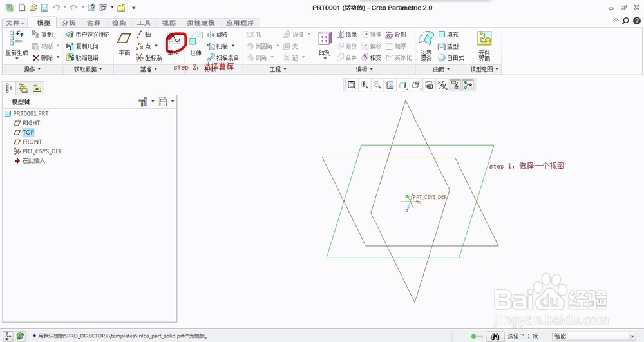Viewport: 644px width, 342px height.
Task: Undo the last action
Action: pyautogui.click(x=56, y=7)
